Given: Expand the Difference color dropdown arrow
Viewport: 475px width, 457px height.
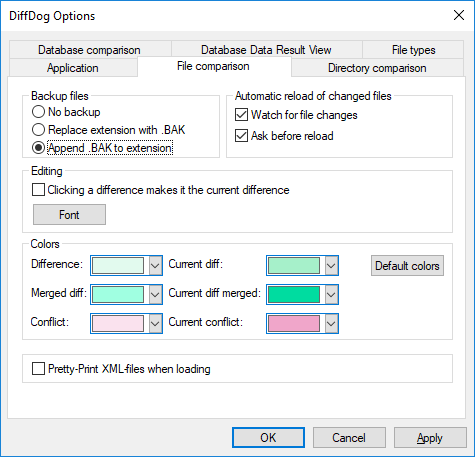Looking at the screenshot, I should point(155,265).
